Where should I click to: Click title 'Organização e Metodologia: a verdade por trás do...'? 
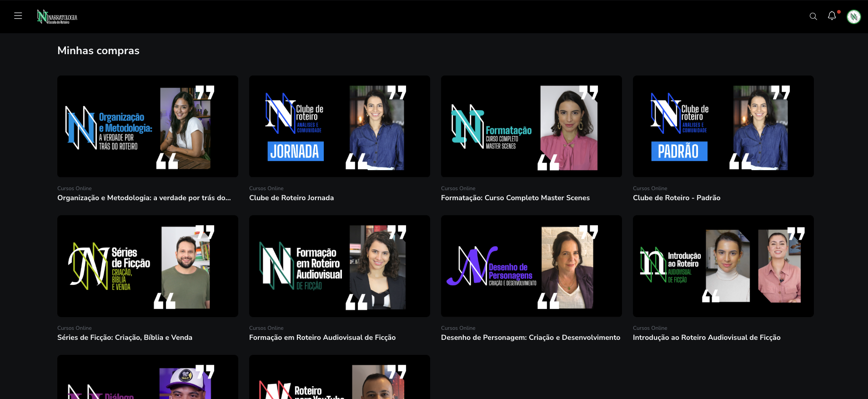click(144, 198)
